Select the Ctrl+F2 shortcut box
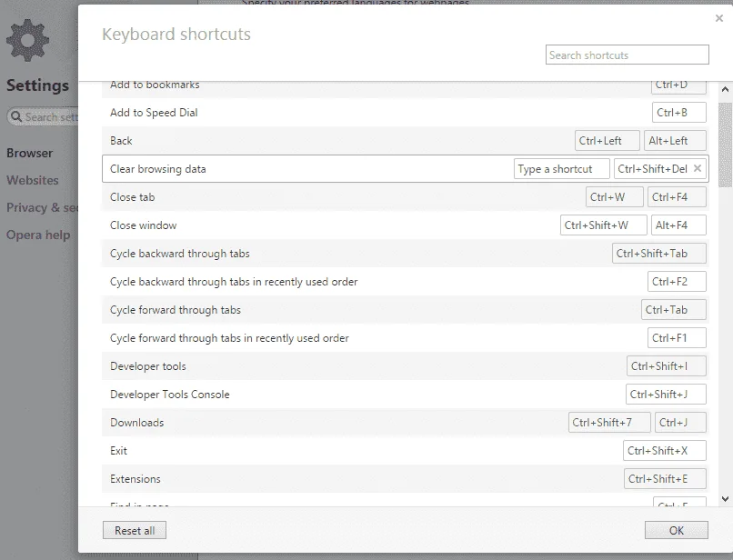Viewport: 733px width, 560px height. [677, 282]
